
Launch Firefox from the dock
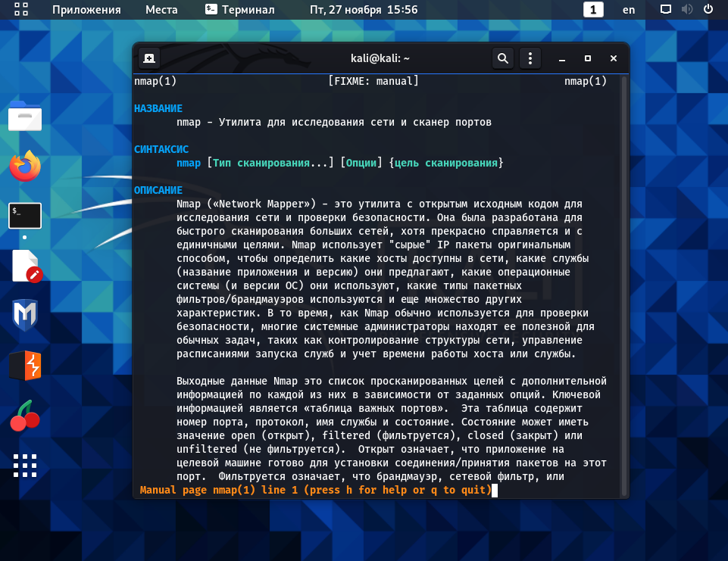tap(25, 166)
